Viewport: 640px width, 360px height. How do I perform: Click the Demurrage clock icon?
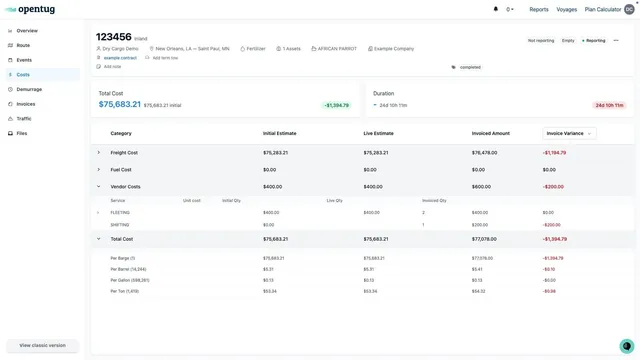[x=10, y=89]
